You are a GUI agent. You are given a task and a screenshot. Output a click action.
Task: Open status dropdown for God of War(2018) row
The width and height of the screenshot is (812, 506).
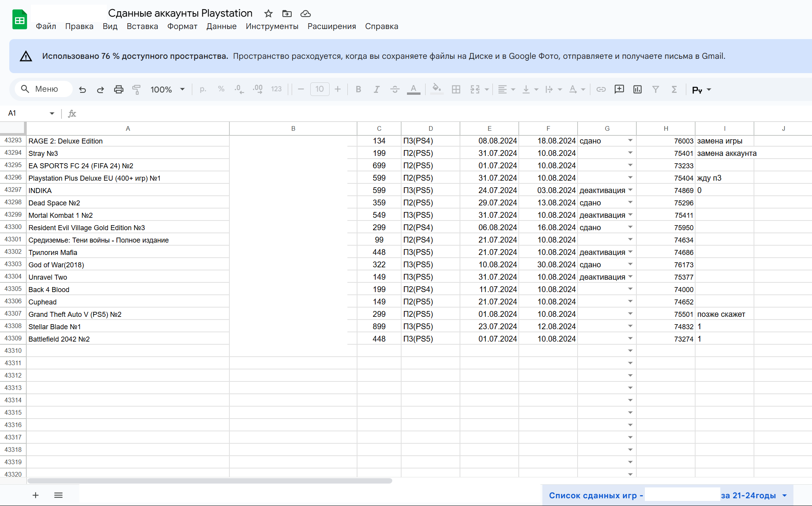(x=630, y=264)
